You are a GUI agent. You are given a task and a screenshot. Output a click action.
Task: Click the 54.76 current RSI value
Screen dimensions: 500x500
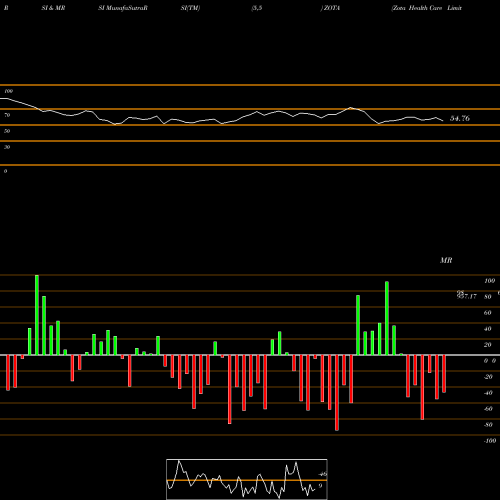(460, 118)
